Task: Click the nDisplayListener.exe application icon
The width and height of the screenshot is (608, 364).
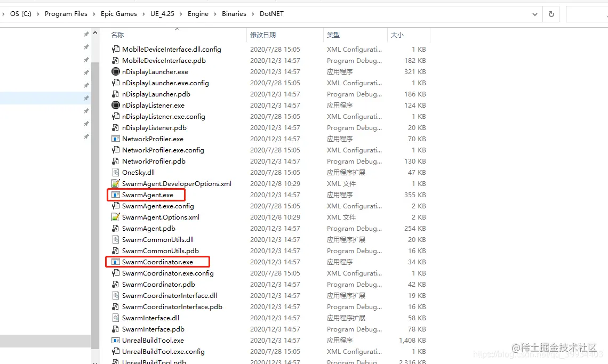Action: tap(115, 106)
